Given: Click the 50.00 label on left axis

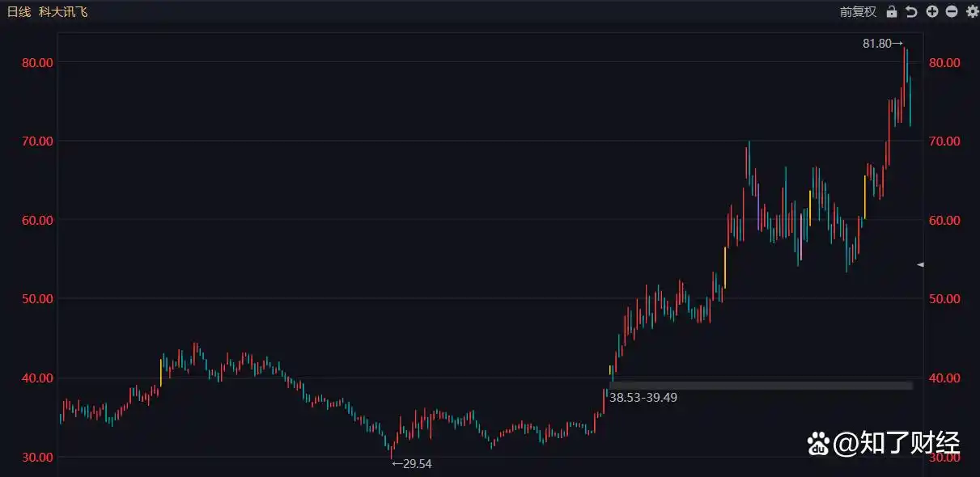Looking at the screenshot, I should point(36,299).
